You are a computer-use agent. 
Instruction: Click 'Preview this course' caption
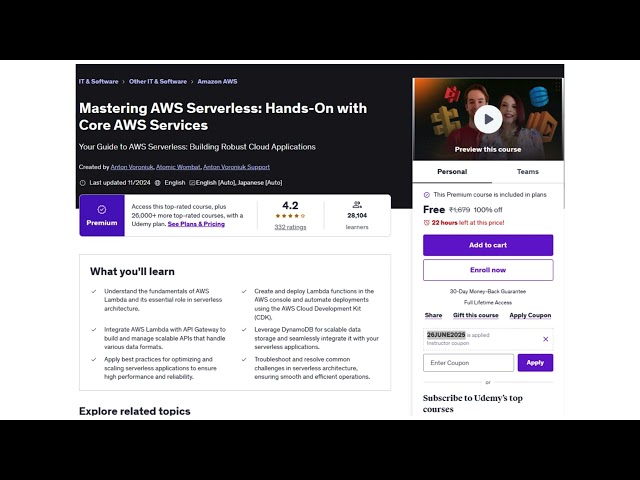click(488, 149)
